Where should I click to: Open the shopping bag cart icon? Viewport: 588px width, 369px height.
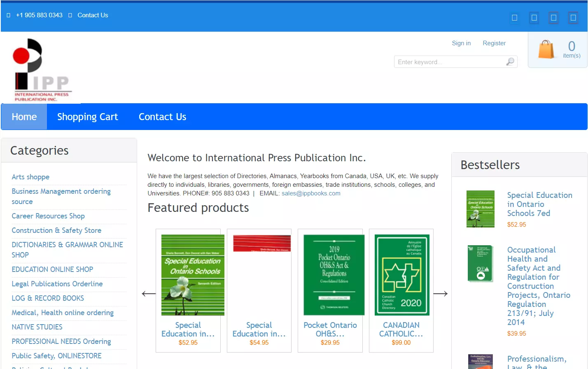(x=546, y=50)
